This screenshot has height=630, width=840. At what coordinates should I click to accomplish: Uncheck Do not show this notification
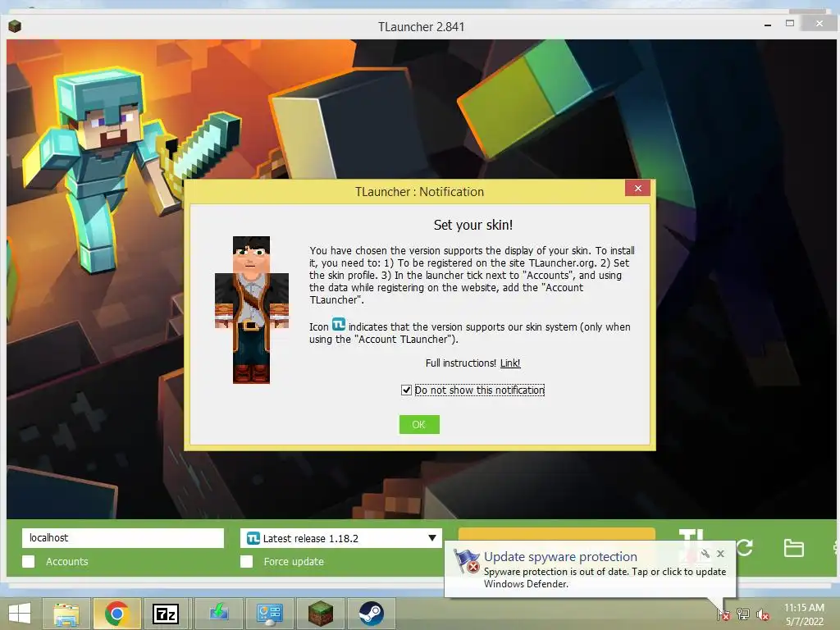coord(406,390)
